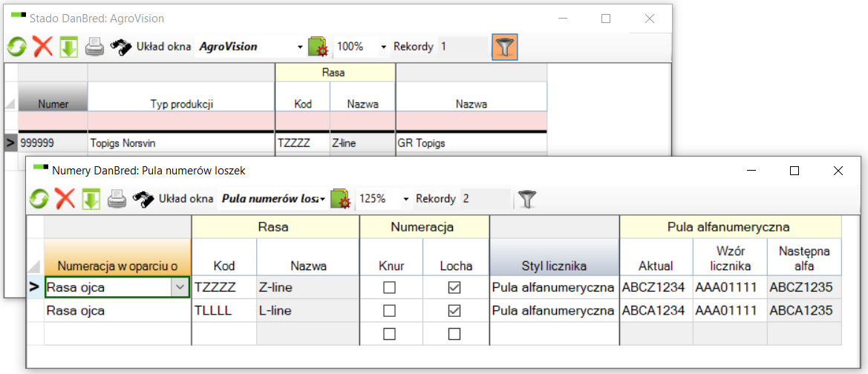This screenshot has width=868, height=374.
Task: Sort by Numeracja w oparciu o column header
Action: point(117,257)
